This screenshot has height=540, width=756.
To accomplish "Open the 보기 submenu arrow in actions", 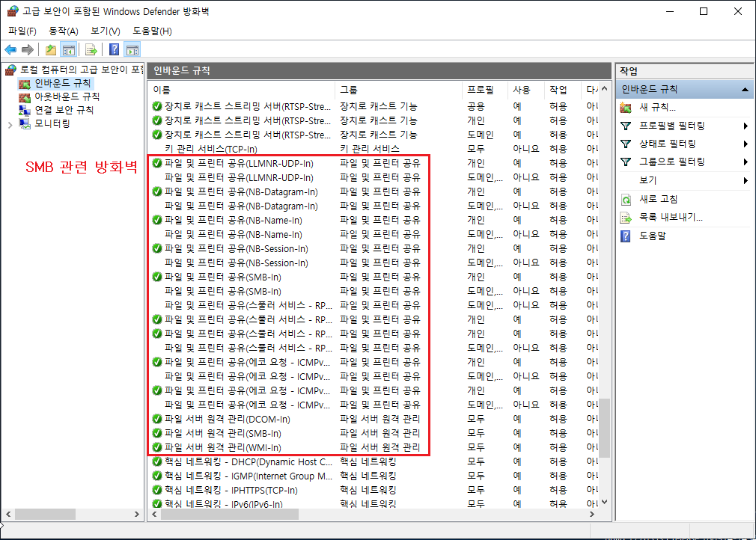I will (x=746, y=181).
